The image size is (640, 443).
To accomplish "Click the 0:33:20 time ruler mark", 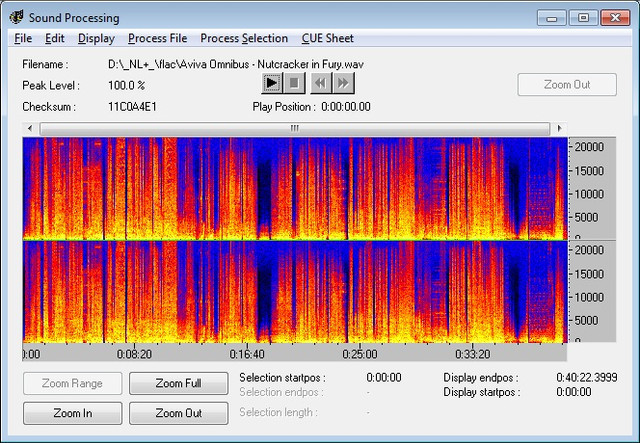I will tap(473, 354).
